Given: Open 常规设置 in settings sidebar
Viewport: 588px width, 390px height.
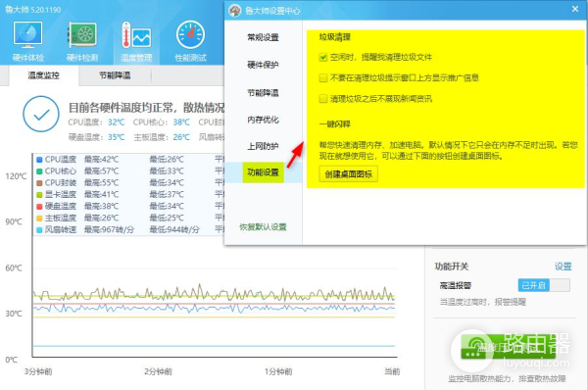Looking at the screenshot, I should click(x=263, y=37).
